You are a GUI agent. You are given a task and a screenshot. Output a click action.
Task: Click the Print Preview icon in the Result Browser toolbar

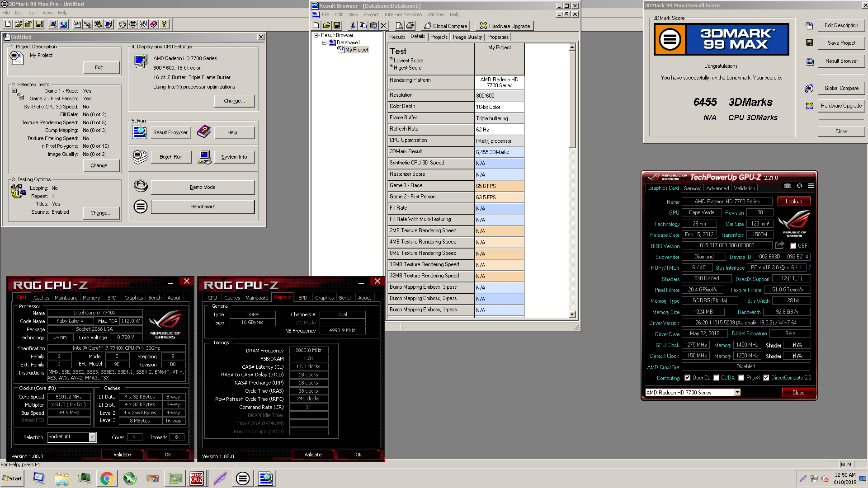400,25
